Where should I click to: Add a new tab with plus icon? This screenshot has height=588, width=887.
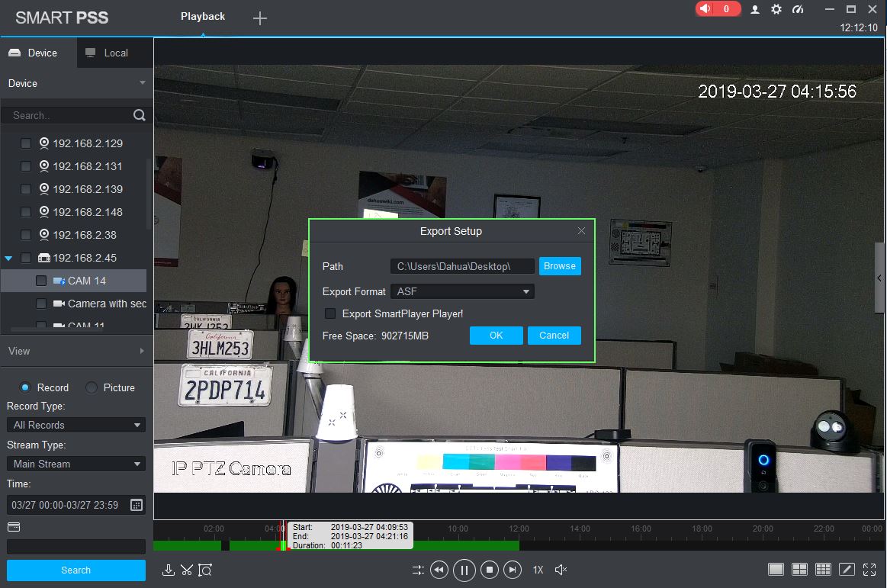259,18
